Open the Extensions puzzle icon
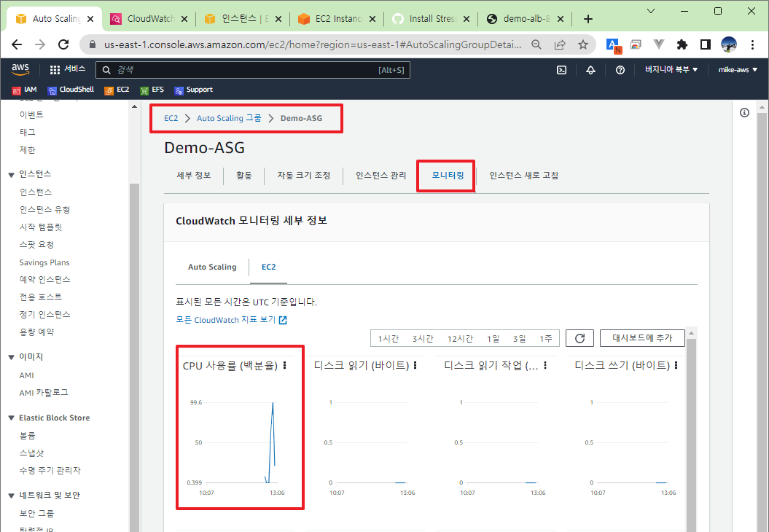Screen dimensions: 769x532 pyautogui.click(x=682, y=44)
